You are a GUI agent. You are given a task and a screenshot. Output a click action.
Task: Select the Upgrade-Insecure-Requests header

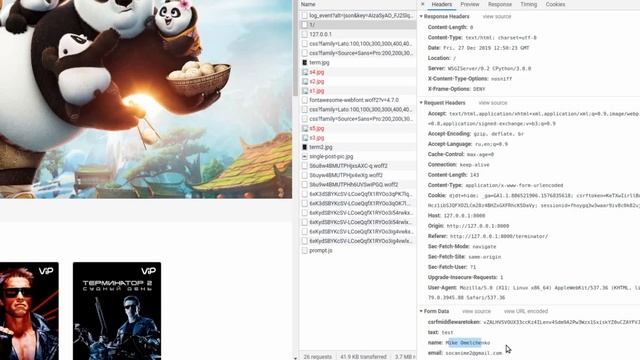pos(465,277)
